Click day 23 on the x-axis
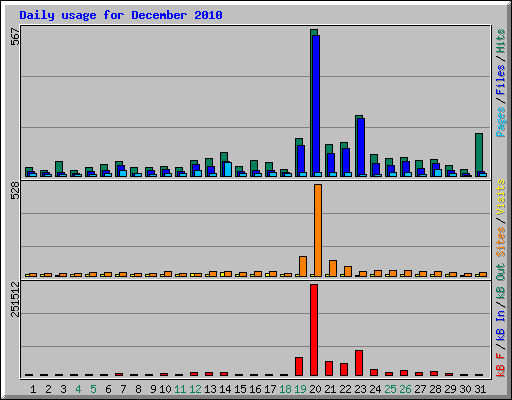The width and height of the screenshot is (512, 400). point(360,389)
